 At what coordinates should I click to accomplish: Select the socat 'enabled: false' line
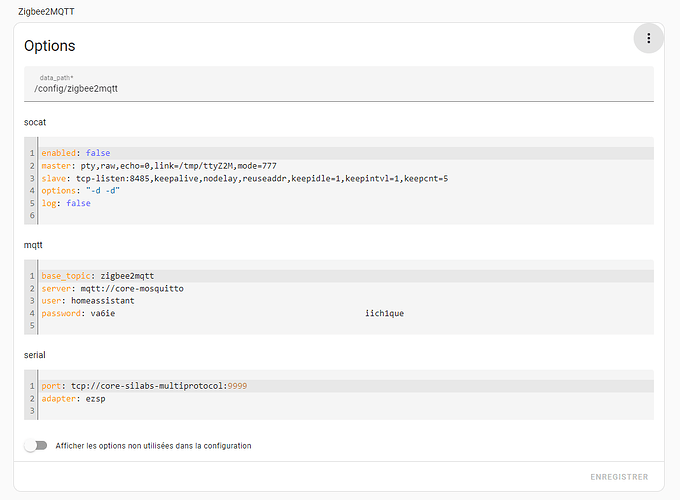tap(347, 153)
